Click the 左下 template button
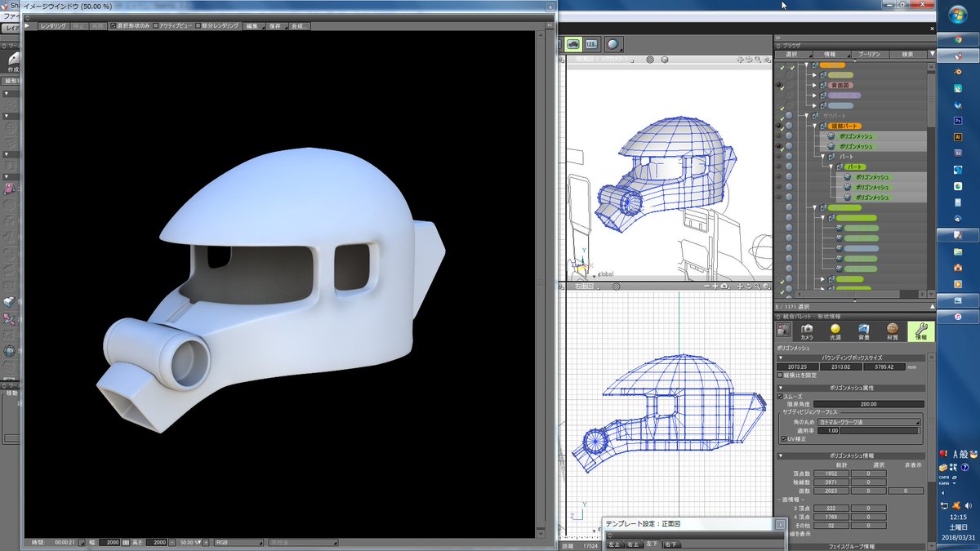The width and height of the screenshot is (980, 551). pos(653,544)
